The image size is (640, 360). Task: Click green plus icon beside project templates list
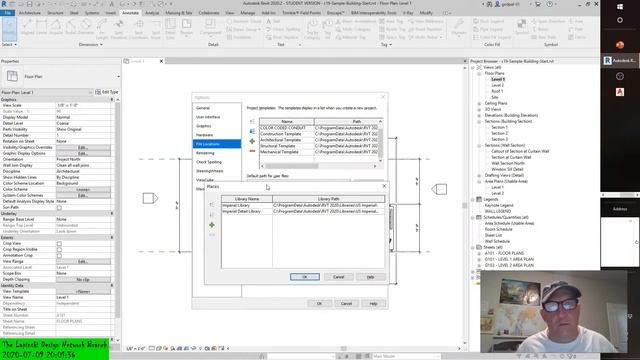tap(252, 141)
